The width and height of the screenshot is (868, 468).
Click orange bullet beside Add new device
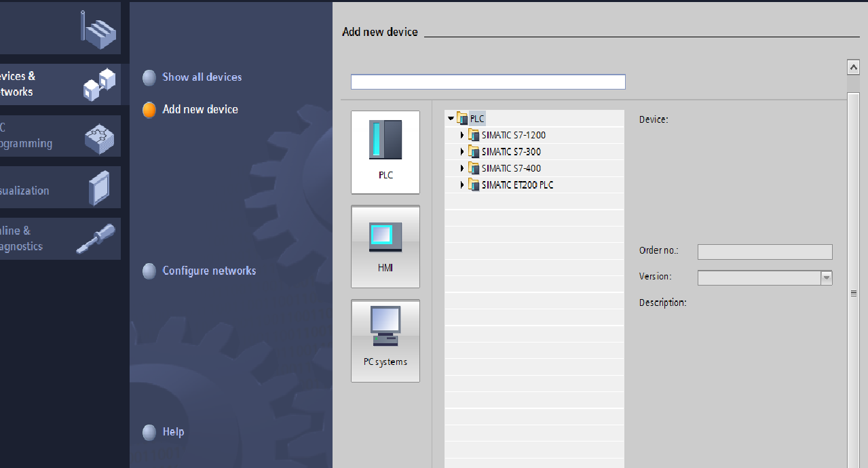tap(149, 110)
